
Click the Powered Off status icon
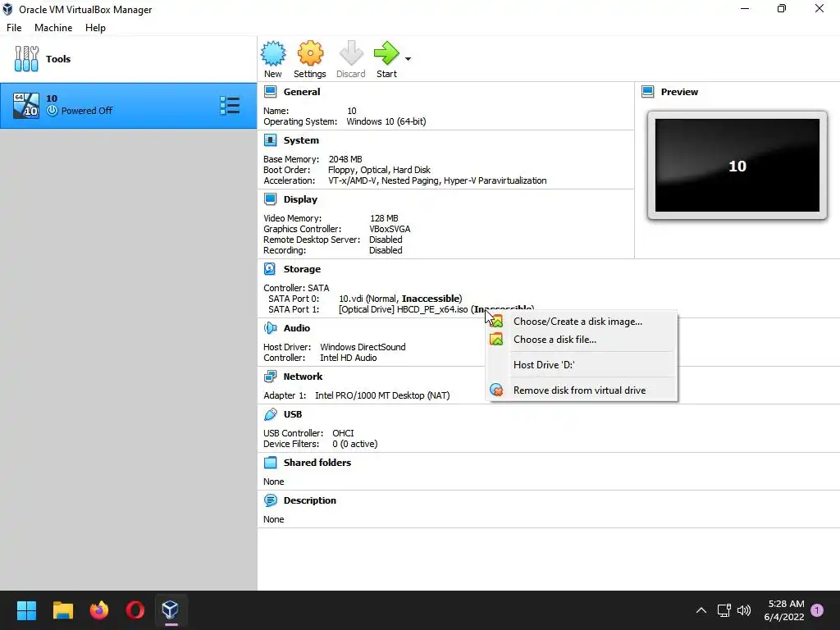pyautogui.click(x=52, y=111)
